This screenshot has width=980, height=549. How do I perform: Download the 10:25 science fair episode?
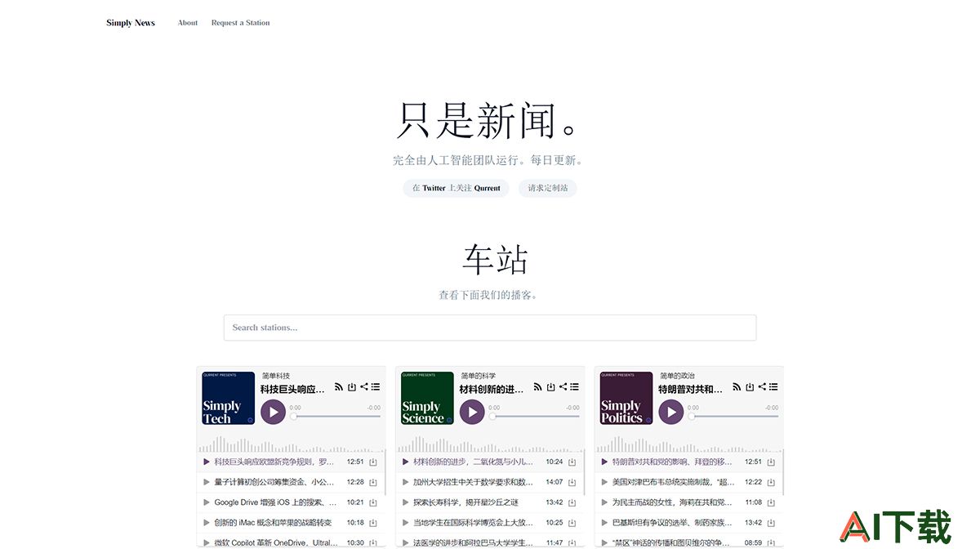tap(572, 523)
